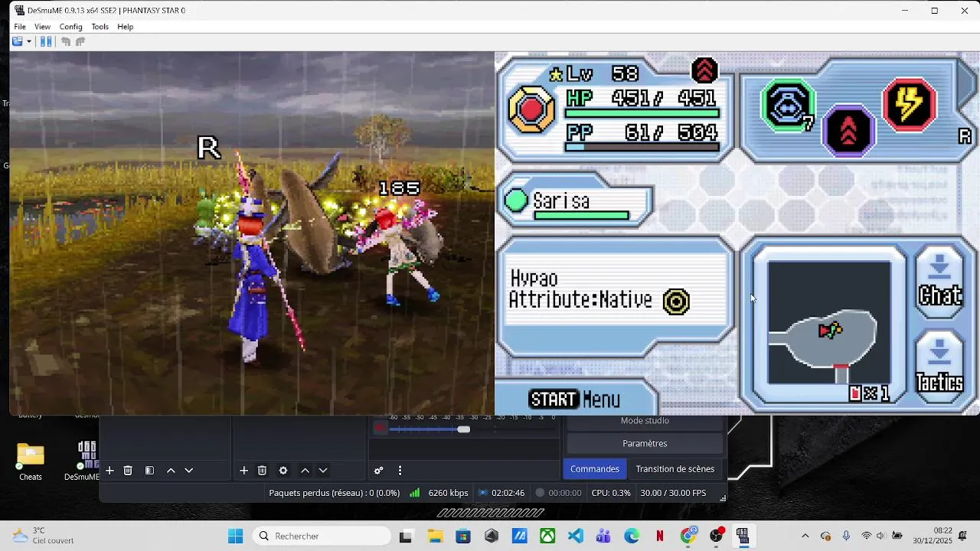Open the Windows Start menu
This screenshot has width=980, height=551.
(x=235, y=536)
